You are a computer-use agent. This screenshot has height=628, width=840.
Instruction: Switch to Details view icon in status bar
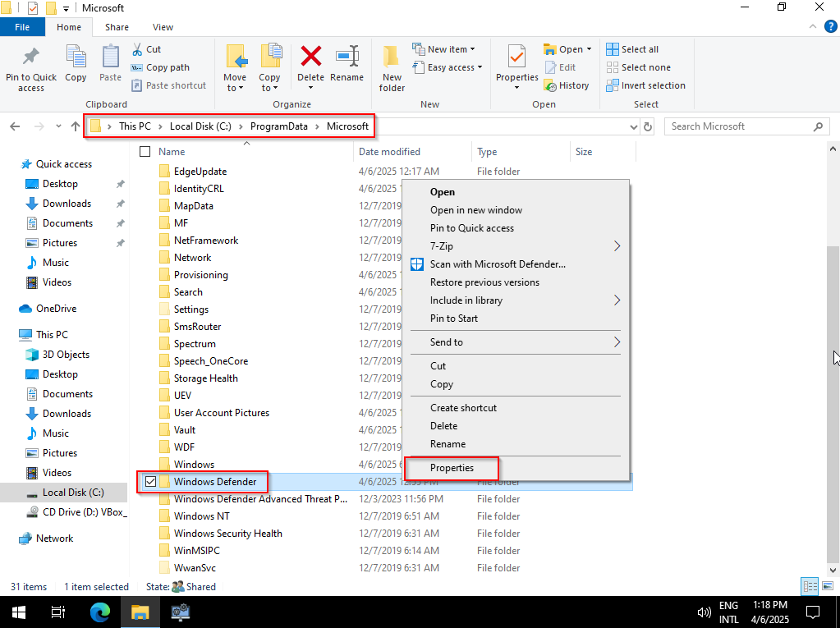click(x=810, y=586)
